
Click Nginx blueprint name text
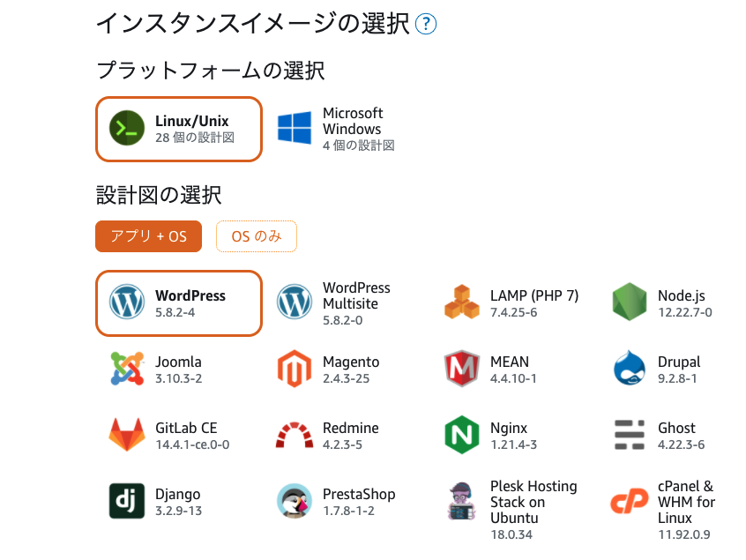click(x=509, y=429)
